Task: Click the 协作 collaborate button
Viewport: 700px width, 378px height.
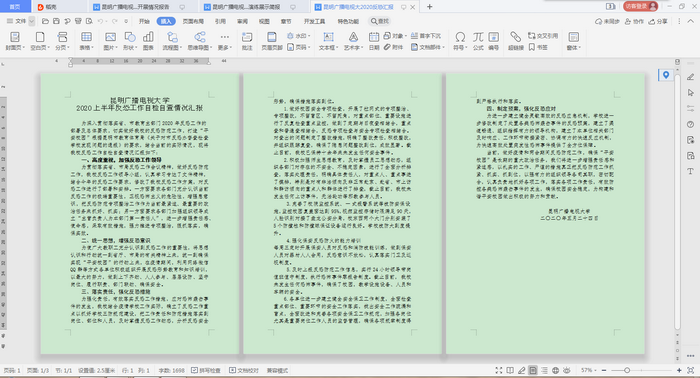Action: click(x=634, y=21)
